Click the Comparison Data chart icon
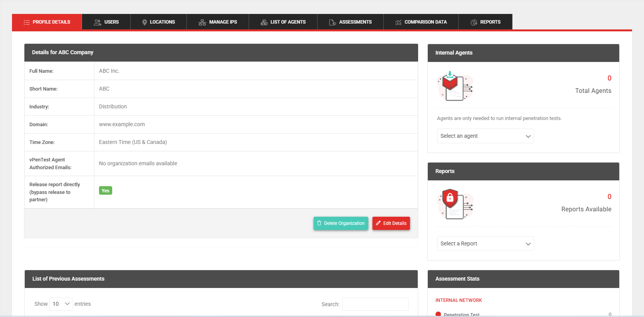Screen dimensions: 644x317 pos(398,22)
